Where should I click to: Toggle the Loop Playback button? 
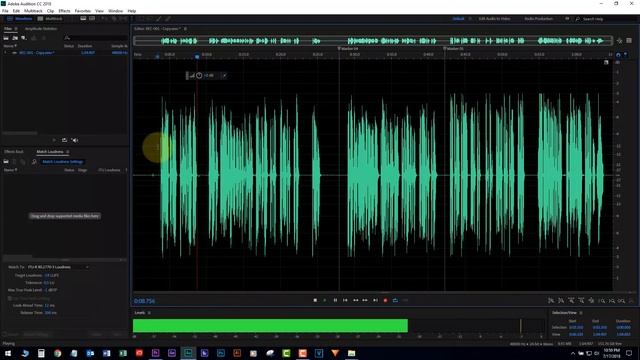click(x=395, y=300)
